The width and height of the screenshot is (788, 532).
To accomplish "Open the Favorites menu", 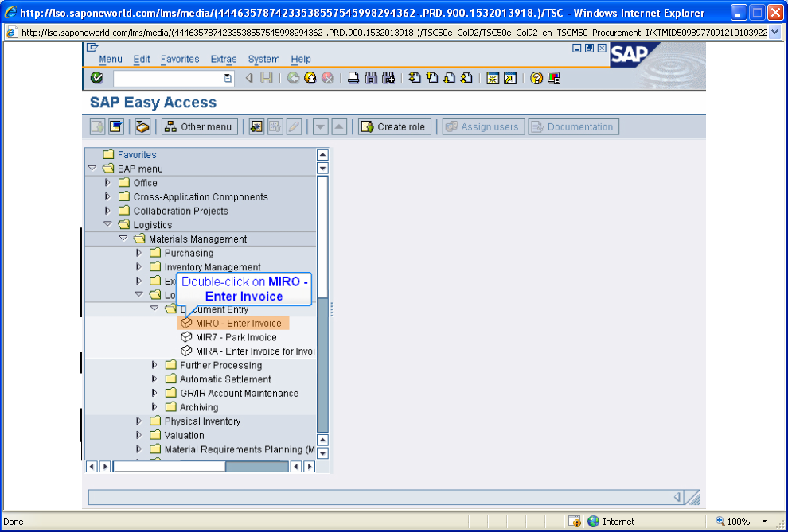I will 180,59.
